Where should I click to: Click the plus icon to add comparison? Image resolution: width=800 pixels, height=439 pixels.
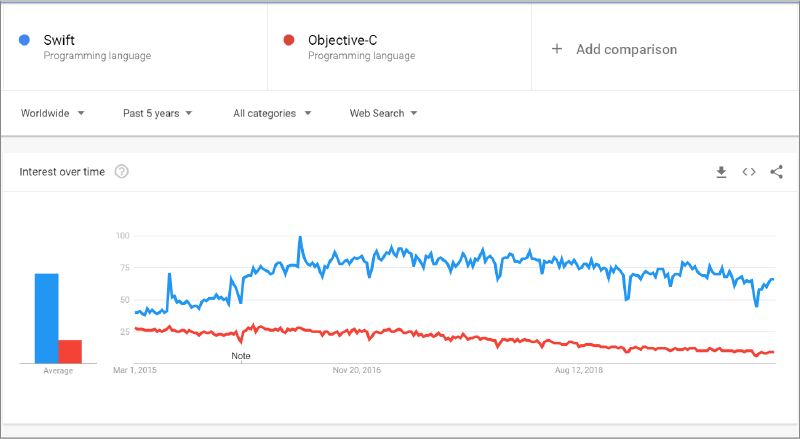point(557,49)
